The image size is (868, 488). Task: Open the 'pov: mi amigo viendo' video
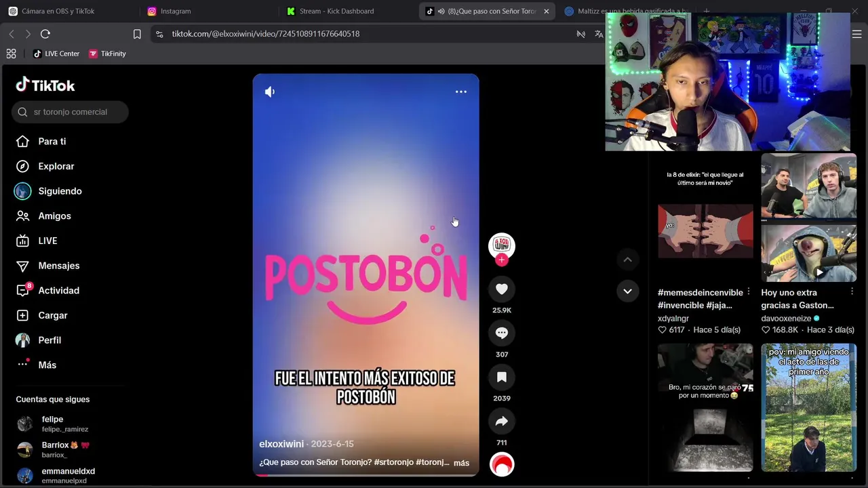[808, 407]
